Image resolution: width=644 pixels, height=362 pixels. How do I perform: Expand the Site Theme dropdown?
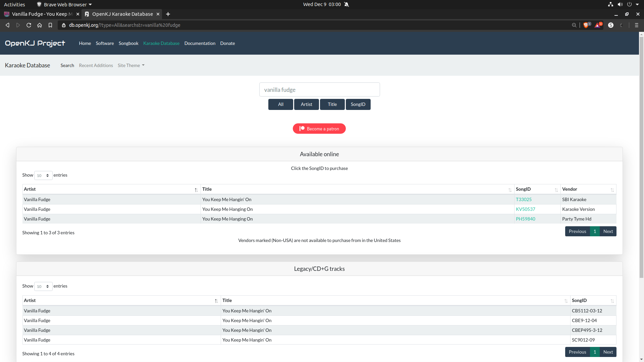(131, 65)
